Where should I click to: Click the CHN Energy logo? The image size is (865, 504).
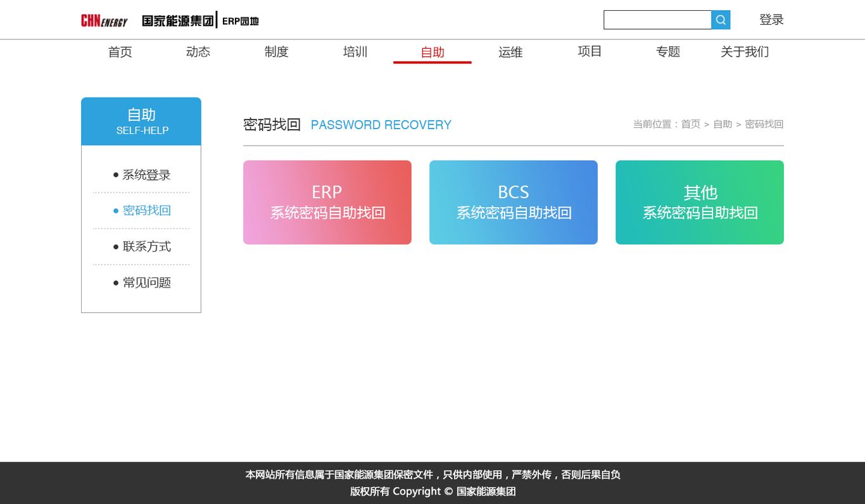click(104, 21)
